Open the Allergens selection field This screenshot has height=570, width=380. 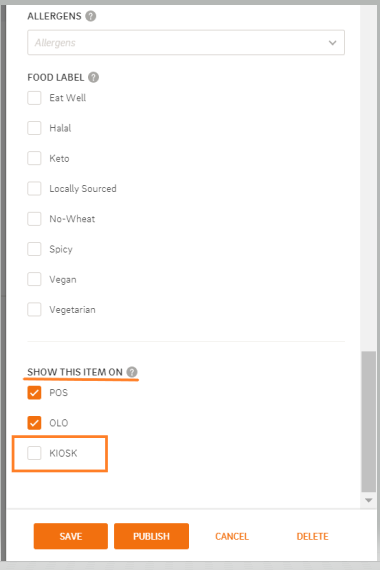[186, 43]
